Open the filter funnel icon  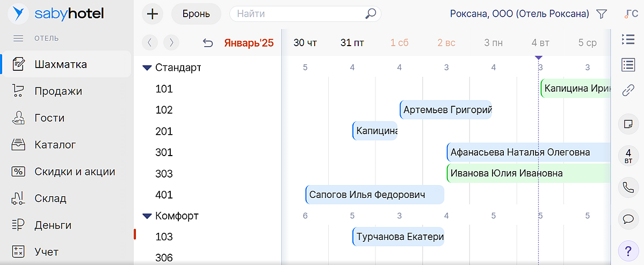(602, 14)
